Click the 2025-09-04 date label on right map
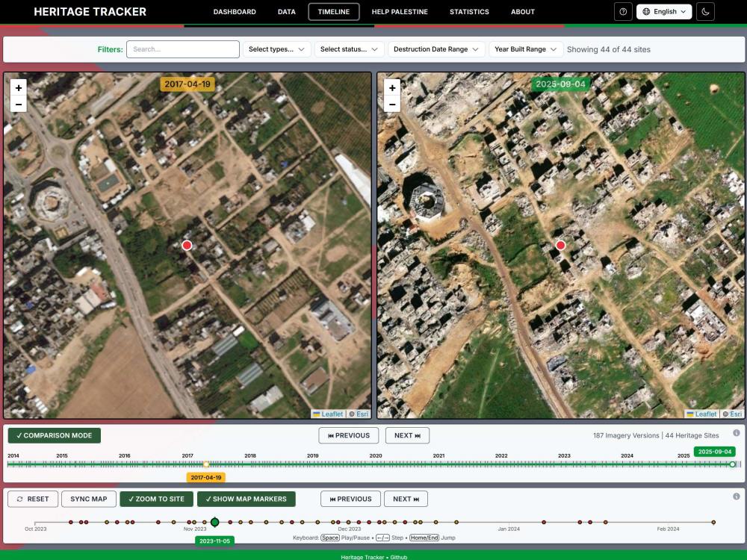The height and width of the screenshot is (560, 747). tap(561, 84)
